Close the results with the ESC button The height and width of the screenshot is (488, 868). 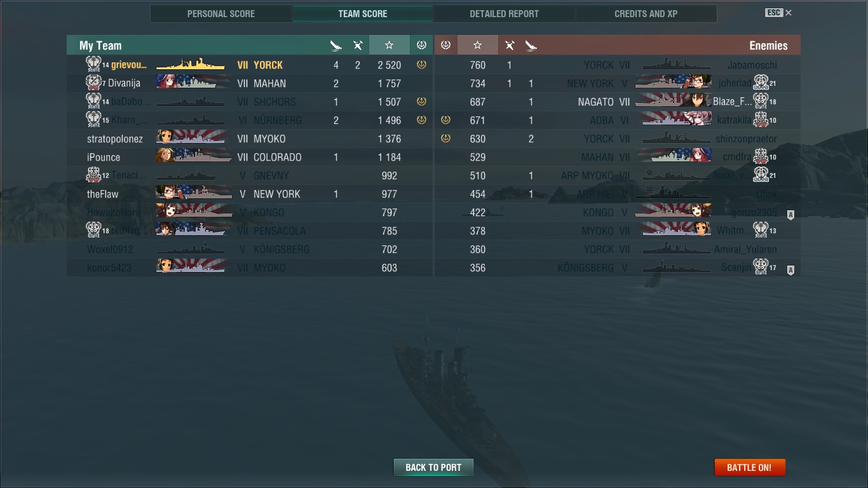click(x=778, y=13)
